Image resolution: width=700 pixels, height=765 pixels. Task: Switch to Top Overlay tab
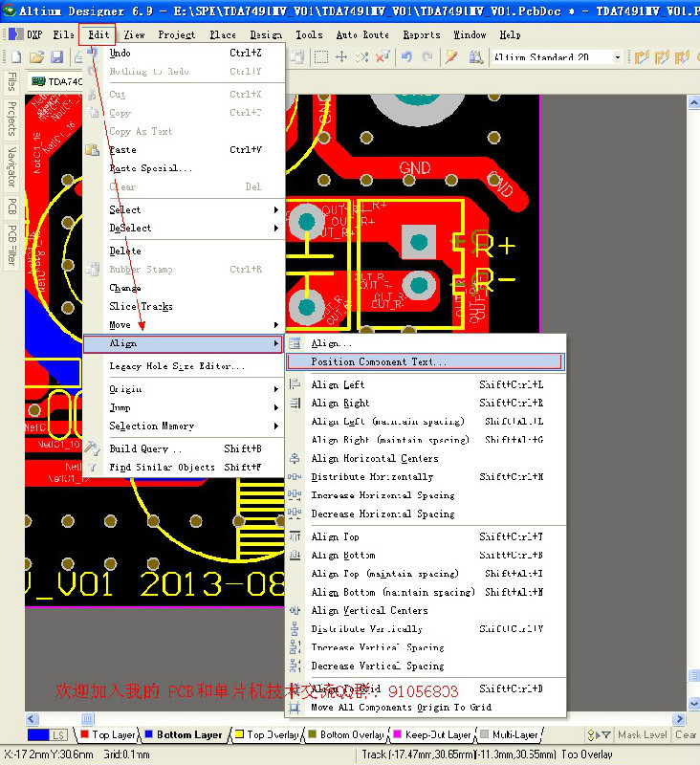click(267, 734)
